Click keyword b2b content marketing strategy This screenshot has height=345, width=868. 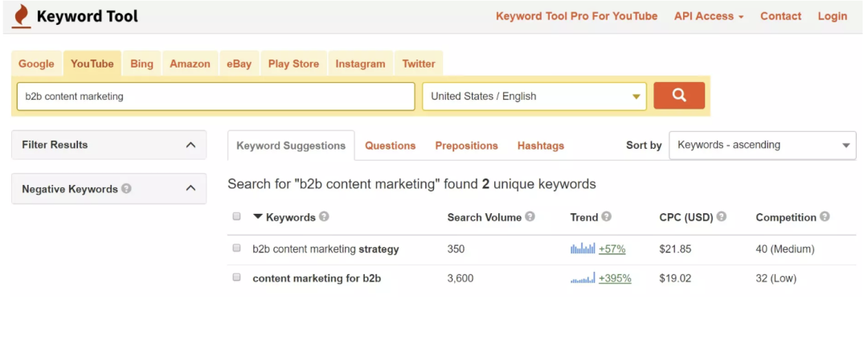(x=325, y=249)
